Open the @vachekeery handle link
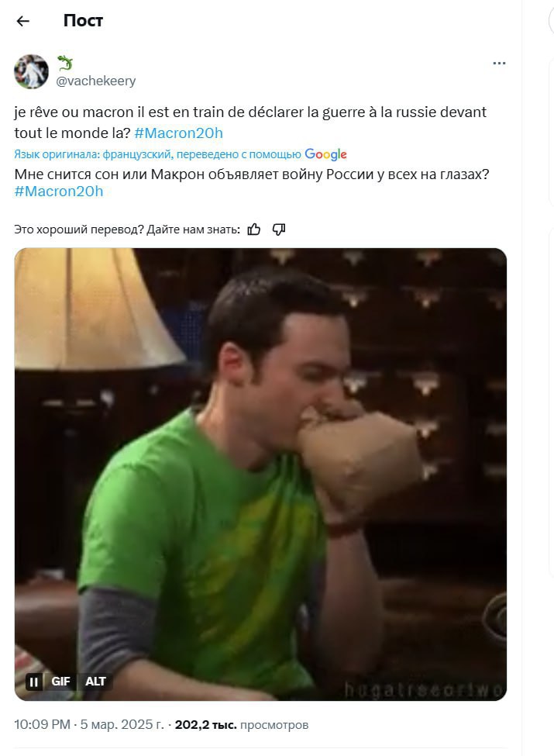The height and width of the screenshot is (756, 554). (x=96, y=81)
